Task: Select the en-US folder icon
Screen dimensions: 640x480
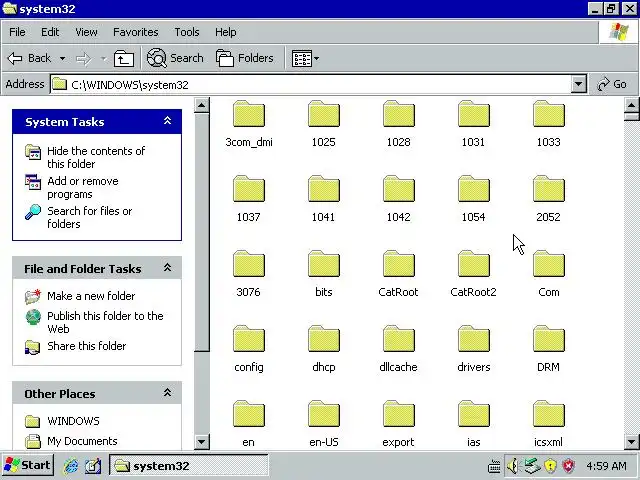Action: click(324, 414)
